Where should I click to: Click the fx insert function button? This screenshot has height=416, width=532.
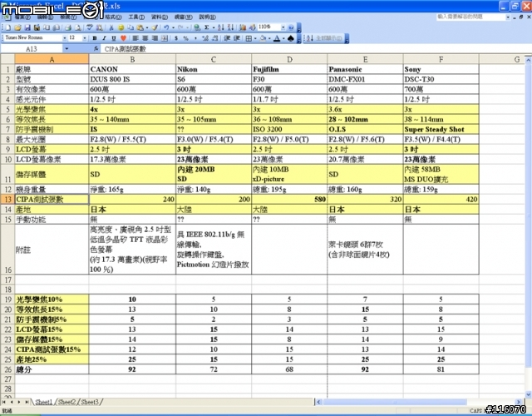point(96,49)
